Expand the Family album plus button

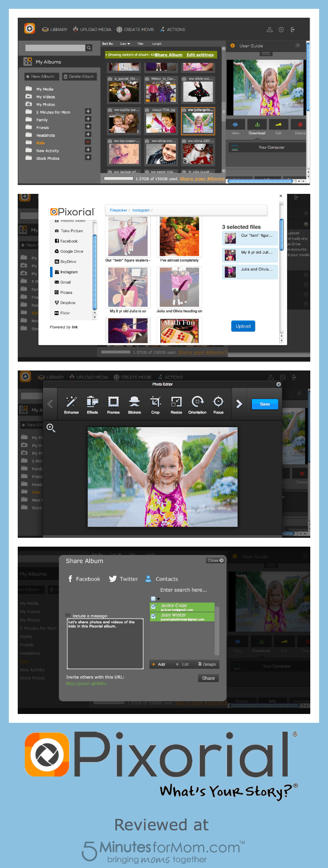pos(88,119)
